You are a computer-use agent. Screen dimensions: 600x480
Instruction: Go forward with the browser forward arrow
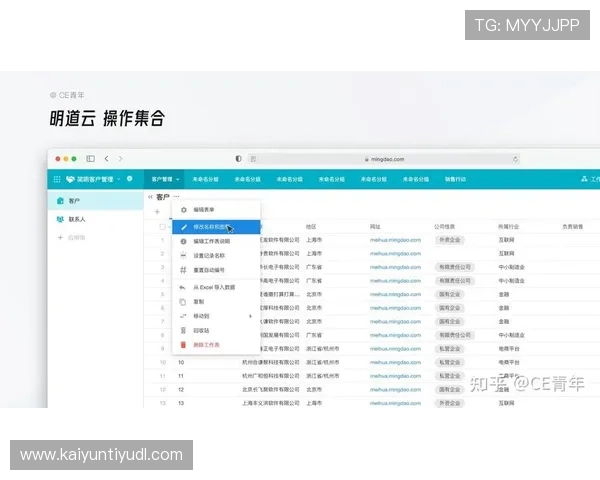point(121,159)
